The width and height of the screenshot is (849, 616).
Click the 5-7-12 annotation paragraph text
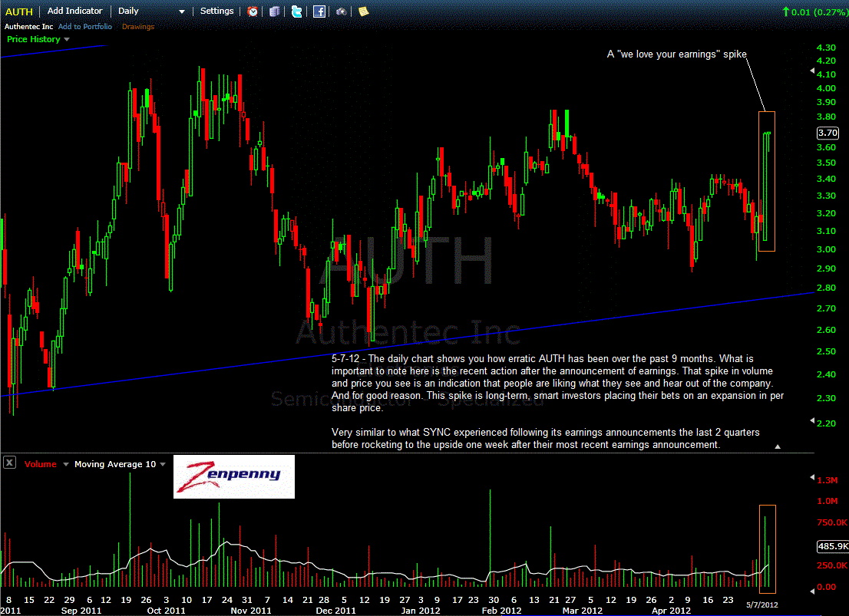click(558, 383)
